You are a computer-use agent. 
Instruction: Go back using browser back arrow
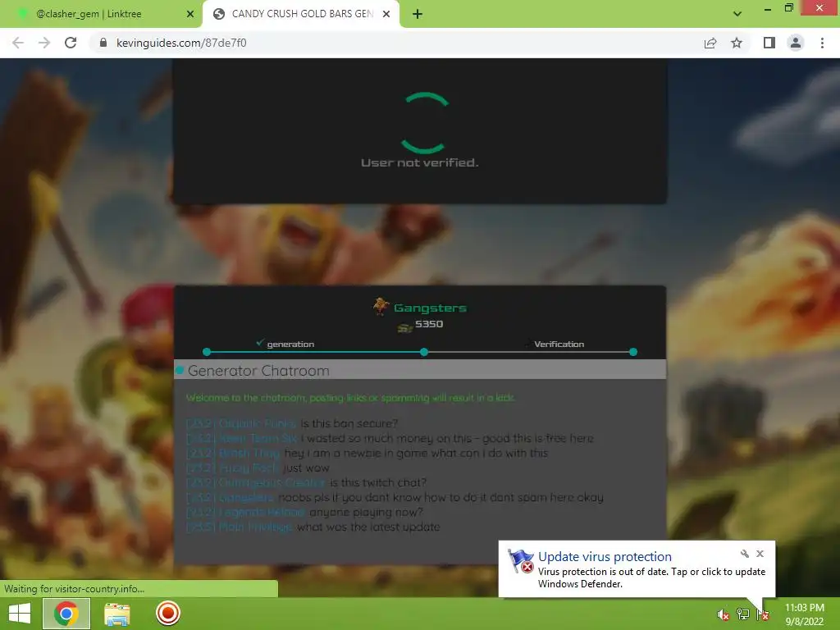click(18, 43)
